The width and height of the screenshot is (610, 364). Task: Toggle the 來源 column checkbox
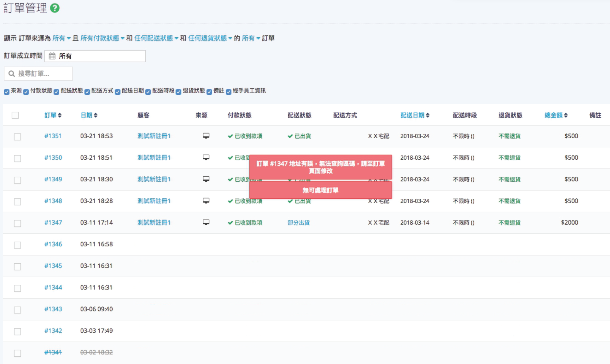pos(7,92)
